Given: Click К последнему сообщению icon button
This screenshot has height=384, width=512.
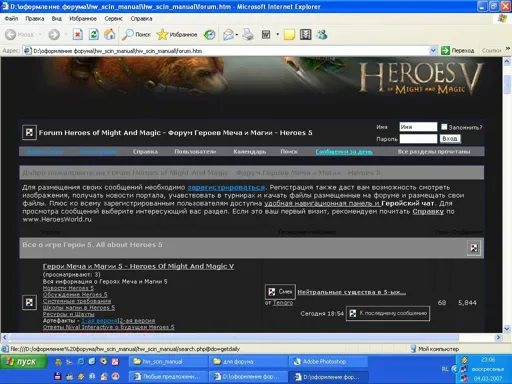Looking at the screenshot, I should point(388,313).
